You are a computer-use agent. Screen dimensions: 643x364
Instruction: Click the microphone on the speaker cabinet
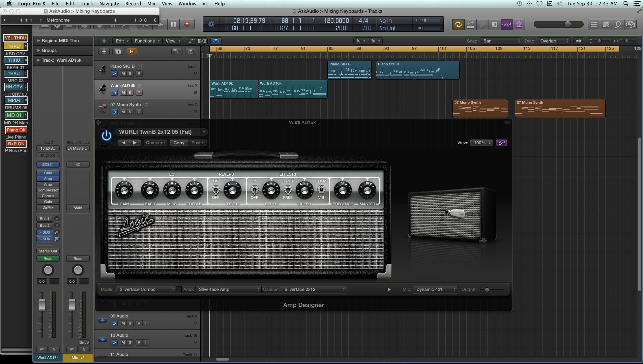(456, 213)
